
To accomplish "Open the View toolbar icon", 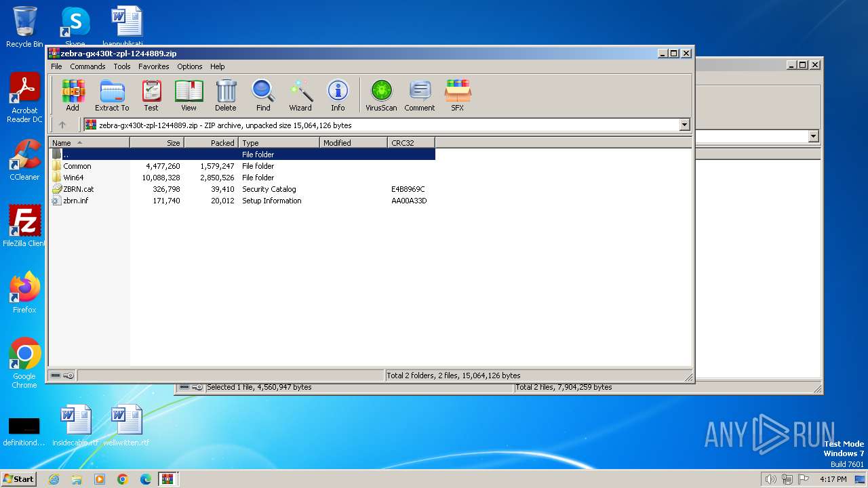I will tap(189, 95).
